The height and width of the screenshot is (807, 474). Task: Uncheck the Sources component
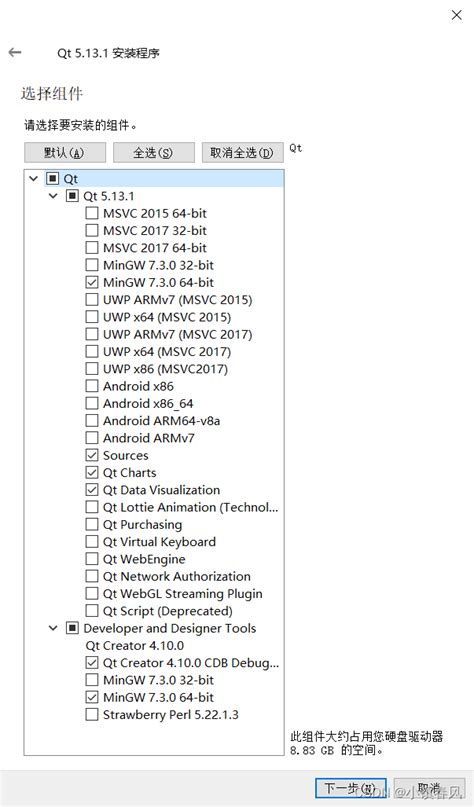pyautogui.click(x=92, y=455)
